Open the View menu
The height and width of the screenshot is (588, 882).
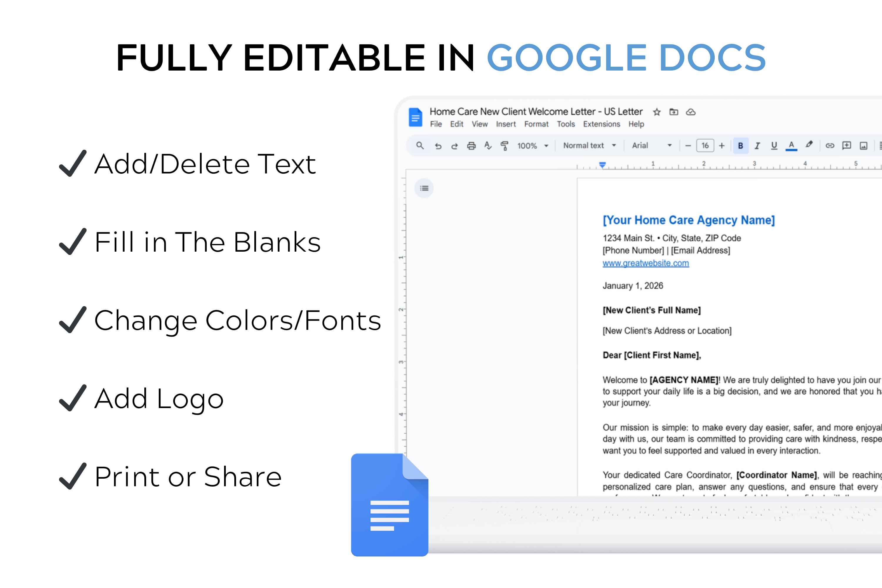coord(480,124)
